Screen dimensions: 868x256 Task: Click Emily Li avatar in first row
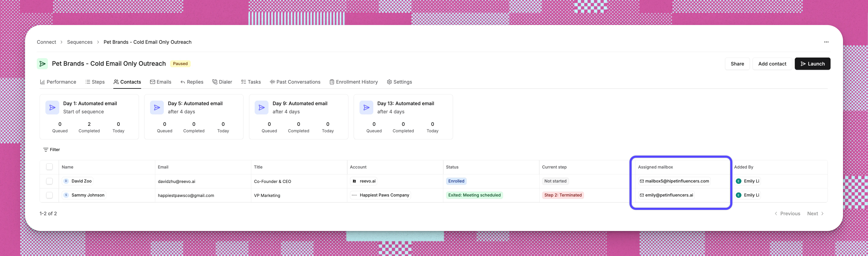(739, 181)
